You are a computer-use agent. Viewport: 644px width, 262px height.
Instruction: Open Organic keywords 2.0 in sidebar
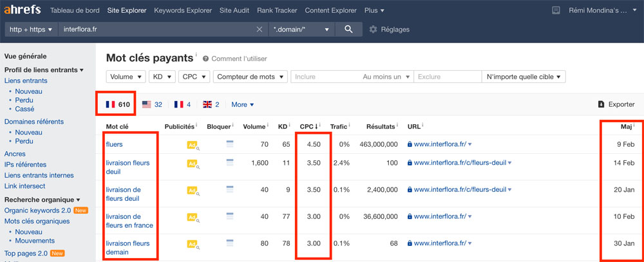[38, 211]
